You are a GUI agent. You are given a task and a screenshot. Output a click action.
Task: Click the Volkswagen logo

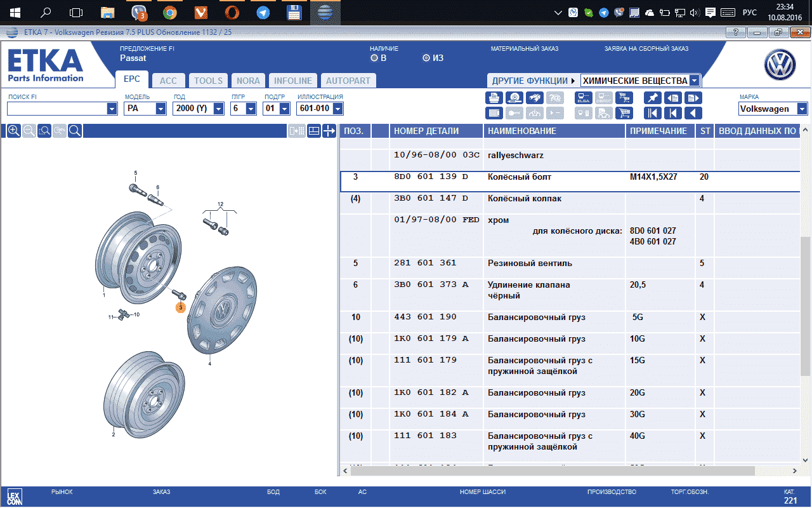pyautogui.click(x=780, y=65)
